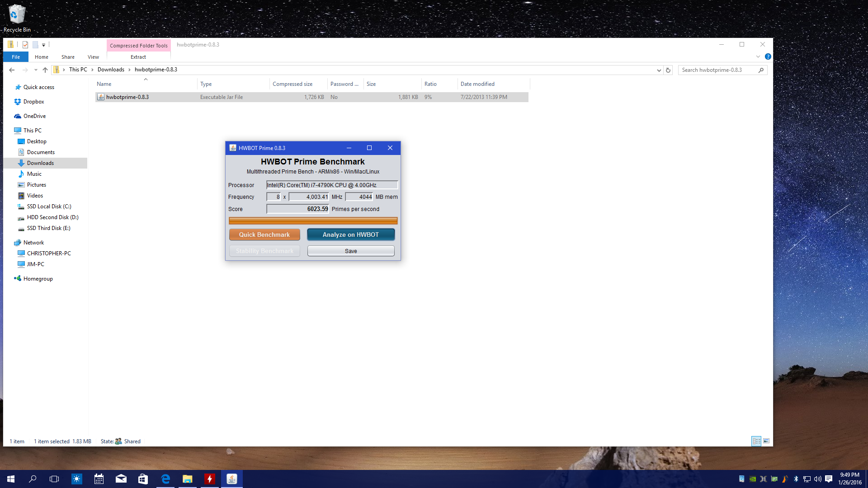Expand the ribbon chevron
Image resolution: width=868 pixels, height=488 pixels.
[758, 57]
